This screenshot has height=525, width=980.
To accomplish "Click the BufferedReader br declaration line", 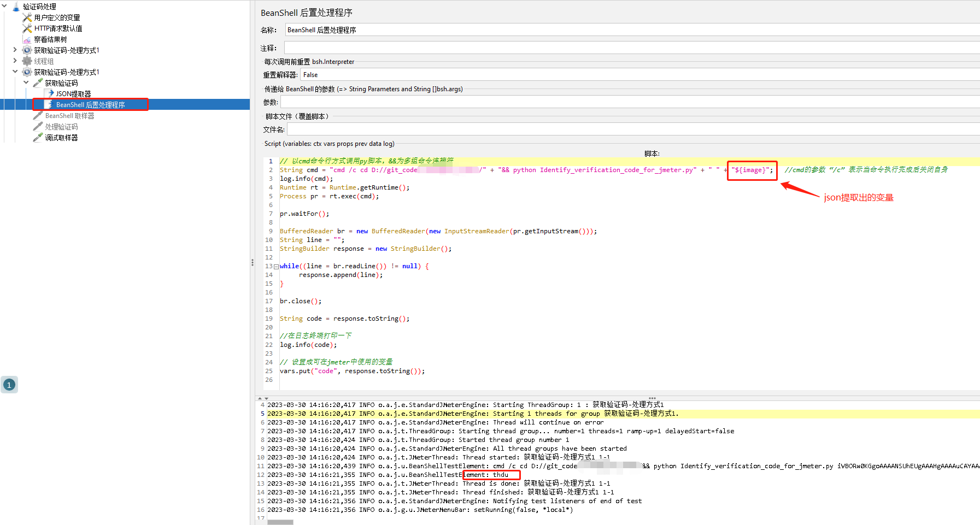I will point(438,231).
